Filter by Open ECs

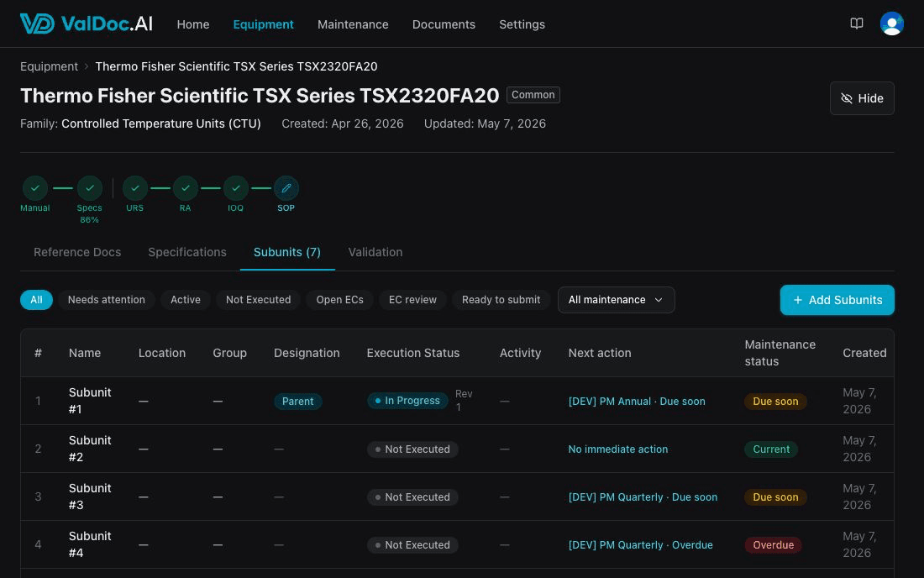[x=339, y=299]
